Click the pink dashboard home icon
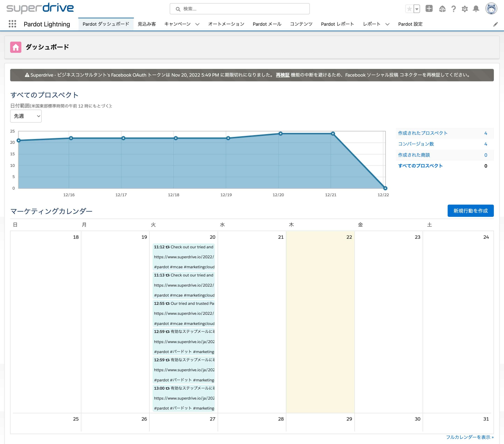Screen dimensions: 504x444 pos(16,47)
